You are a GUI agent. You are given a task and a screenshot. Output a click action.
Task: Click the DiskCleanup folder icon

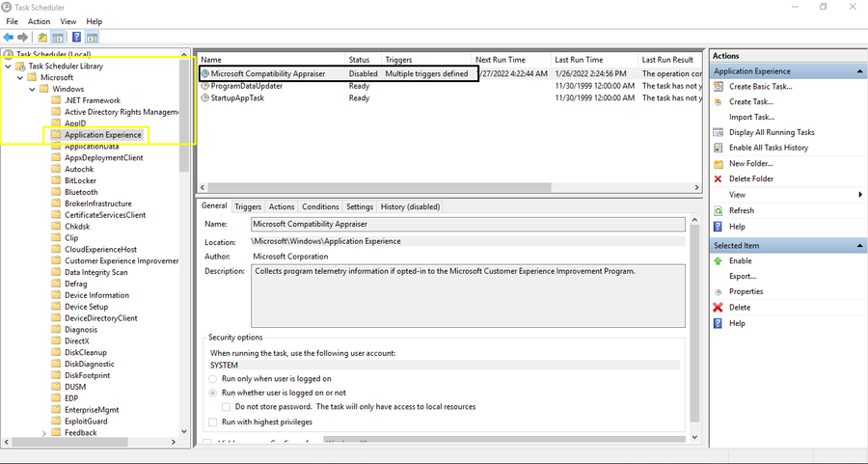pyautogui.click(x=55, y=352)
